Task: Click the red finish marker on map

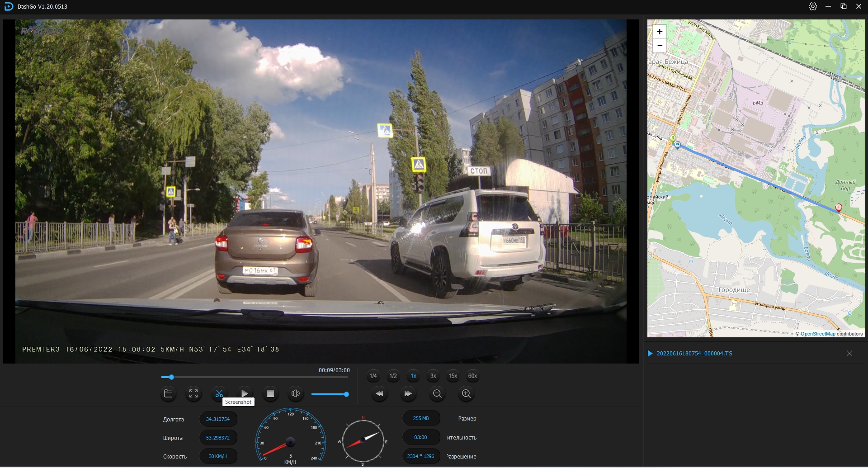Action: 839,208
